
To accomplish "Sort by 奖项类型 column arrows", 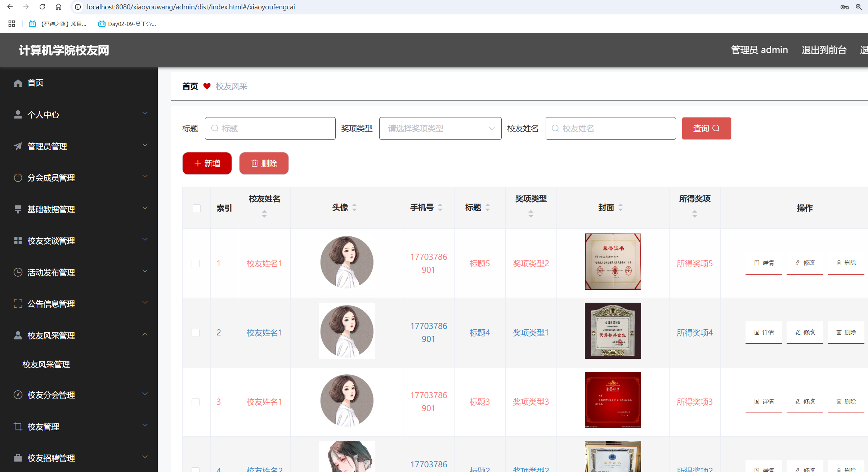I will coord(531,214).
